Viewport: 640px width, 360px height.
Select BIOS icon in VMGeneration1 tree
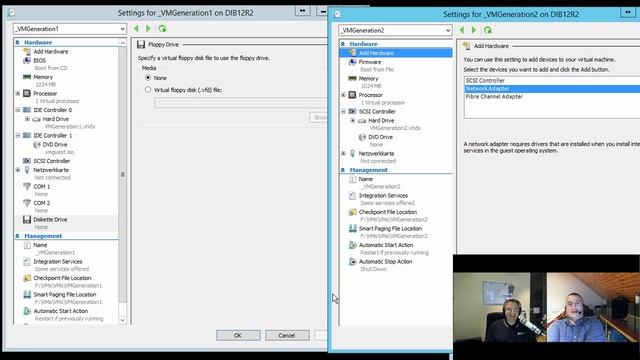[27, 60]
